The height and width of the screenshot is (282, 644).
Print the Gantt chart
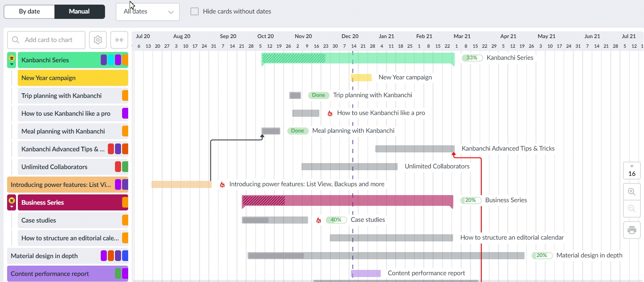[x=632, y=230]
